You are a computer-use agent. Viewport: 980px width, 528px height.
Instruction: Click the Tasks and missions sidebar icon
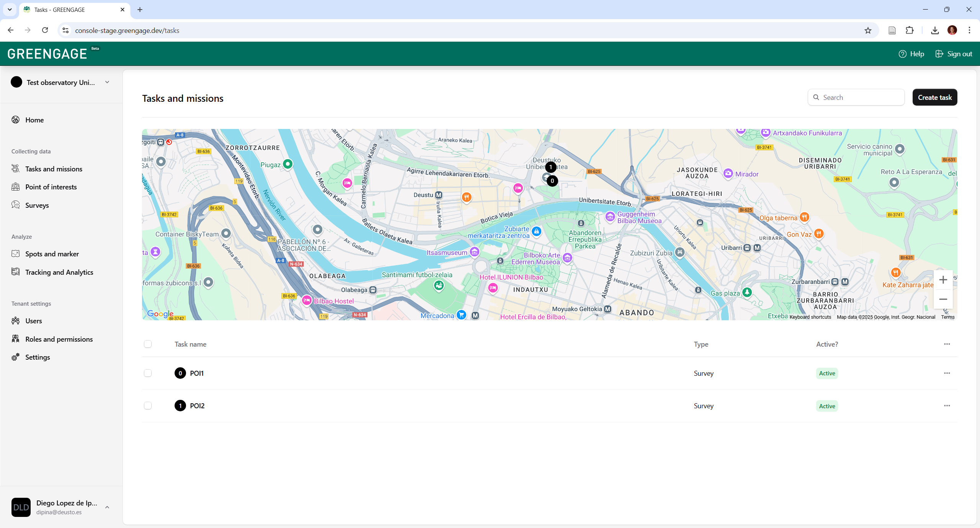point(16,169)
